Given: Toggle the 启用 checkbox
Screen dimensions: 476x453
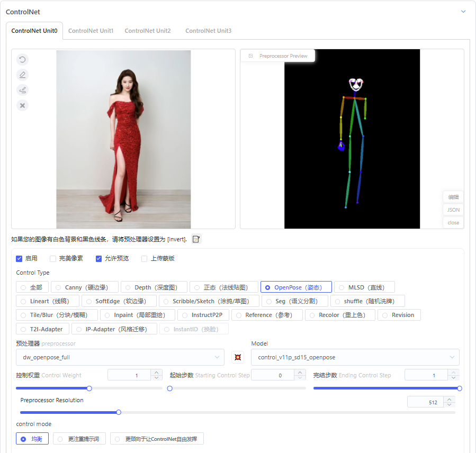Looking at the screenshot, I should click(x=19, y=258).
